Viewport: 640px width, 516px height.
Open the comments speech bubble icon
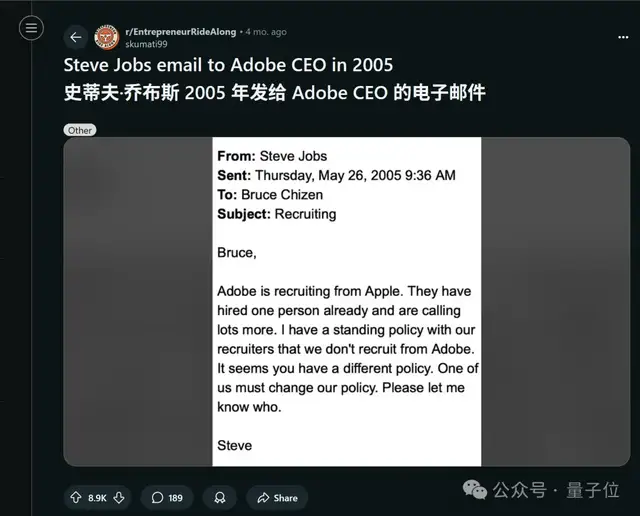(158, 497)
